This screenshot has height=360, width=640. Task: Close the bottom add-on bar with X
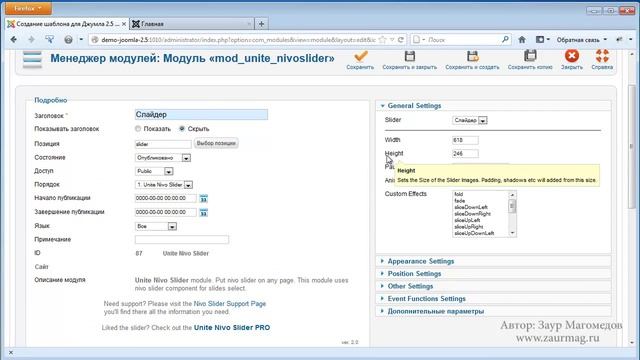[x=11, y=353]
